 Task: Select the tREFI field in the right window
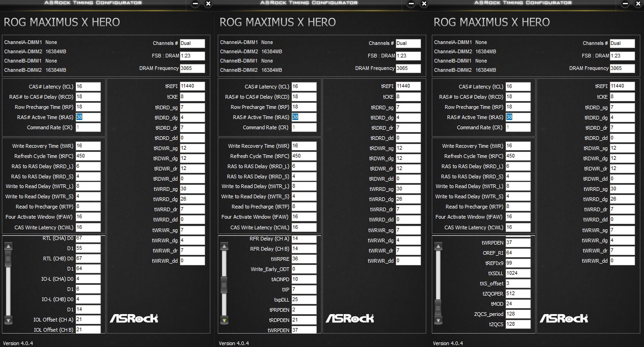(x=623, y=86)
